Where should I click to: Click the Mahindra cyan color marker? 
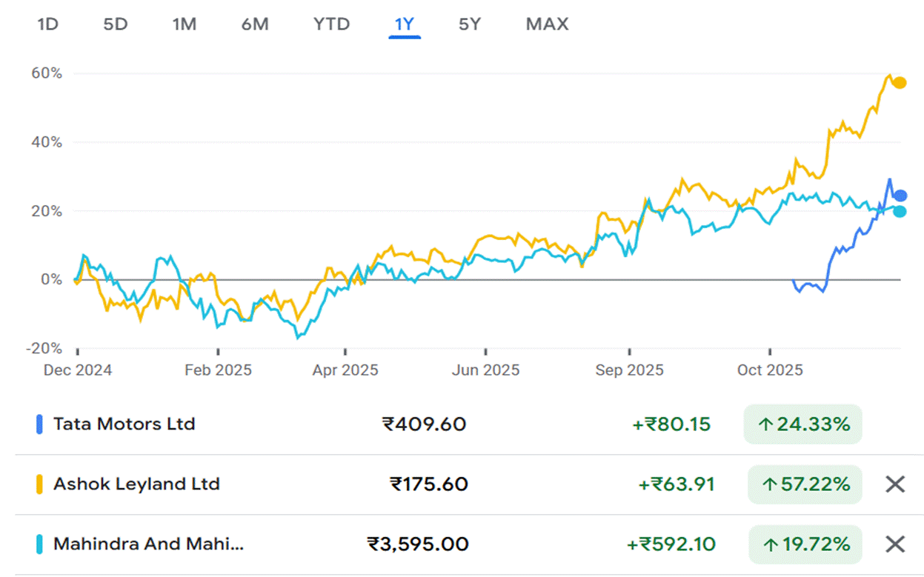(x=39, y=544)
